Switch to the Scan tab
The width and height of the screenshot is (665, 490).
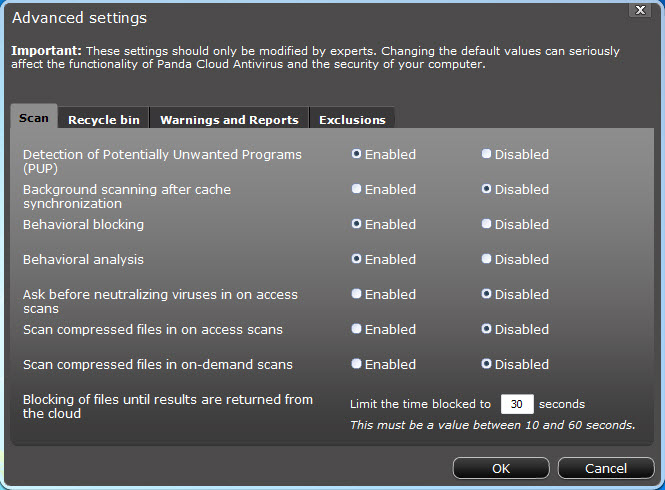[x=34, y=117]
